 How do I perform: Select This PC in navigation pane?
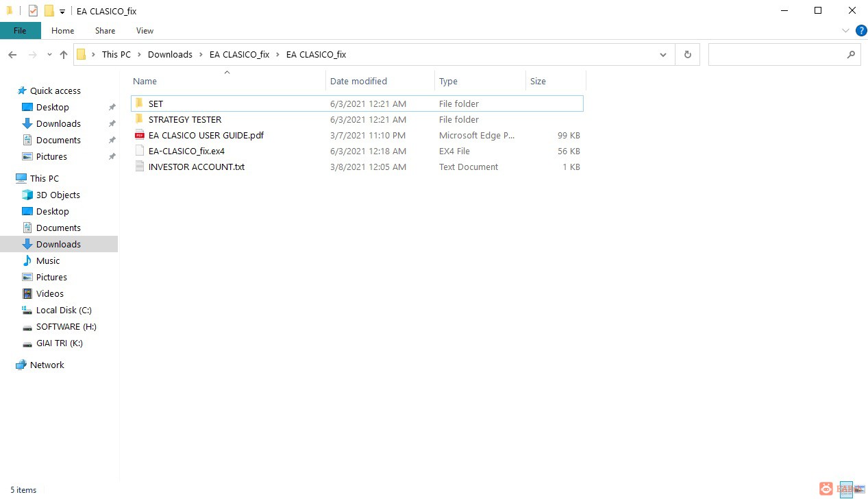[x=45, y=178]
